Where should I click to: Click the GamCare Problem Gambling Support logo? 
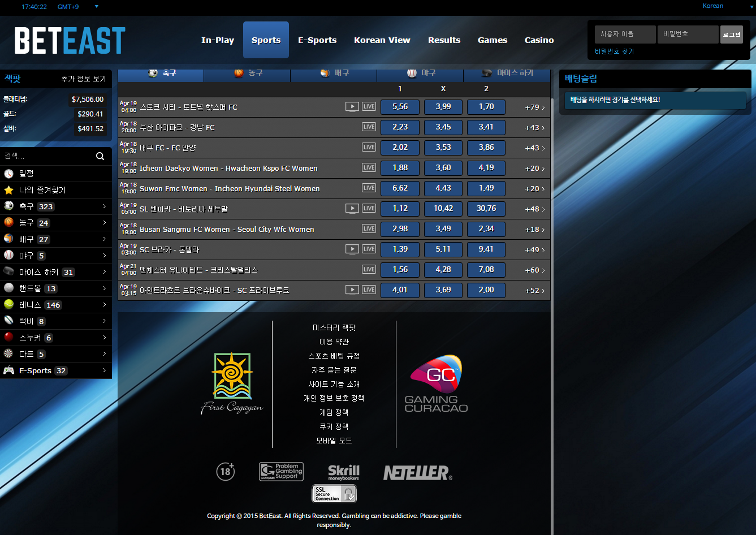tap(281, 472)
